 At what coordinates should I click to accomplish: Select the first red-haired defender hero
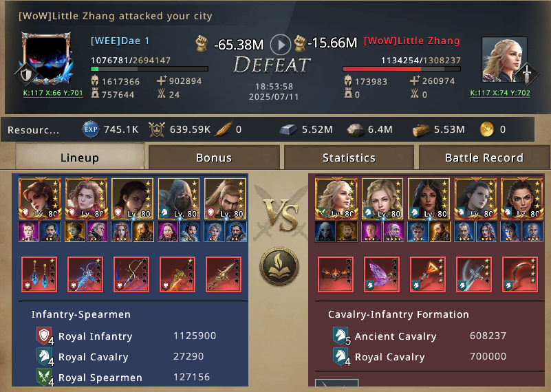click(40, 199)
